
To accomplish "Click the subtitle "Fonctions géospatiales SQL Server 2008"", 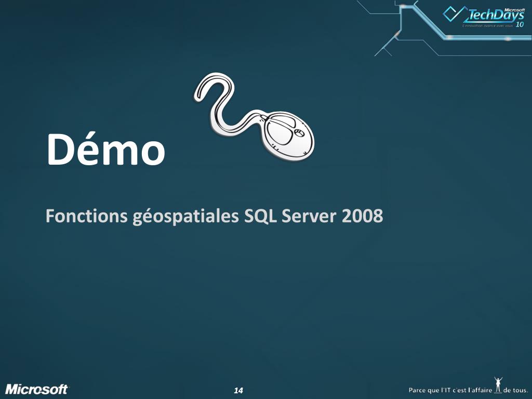I will click(x=214, y=216).
